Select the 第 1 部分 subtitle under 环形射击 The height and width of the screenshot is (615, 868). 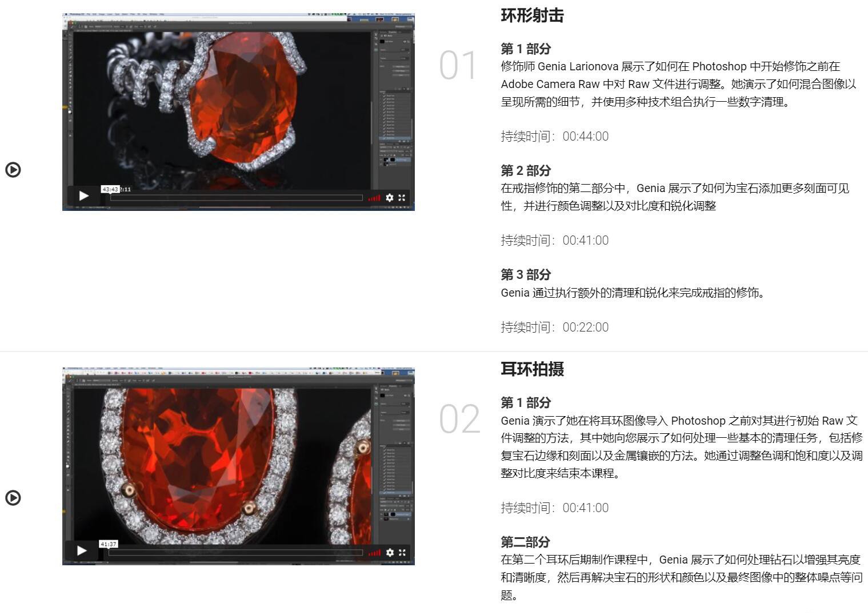pos(525,49)
